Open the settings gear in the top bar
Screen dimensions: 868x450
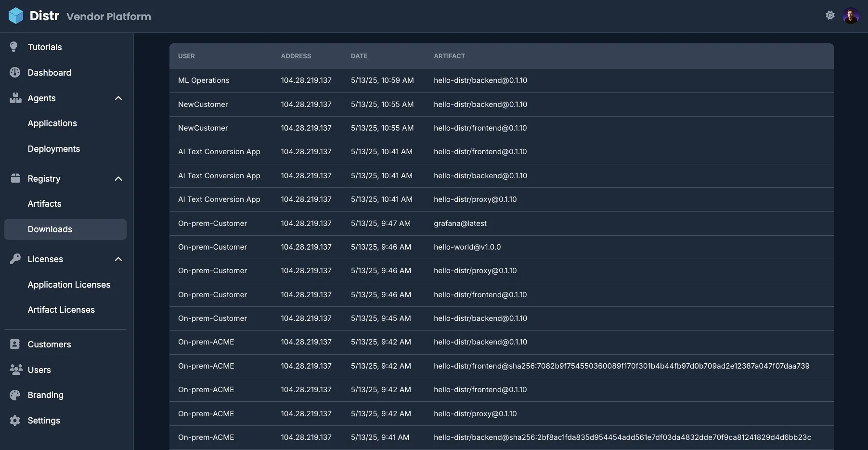830,15
